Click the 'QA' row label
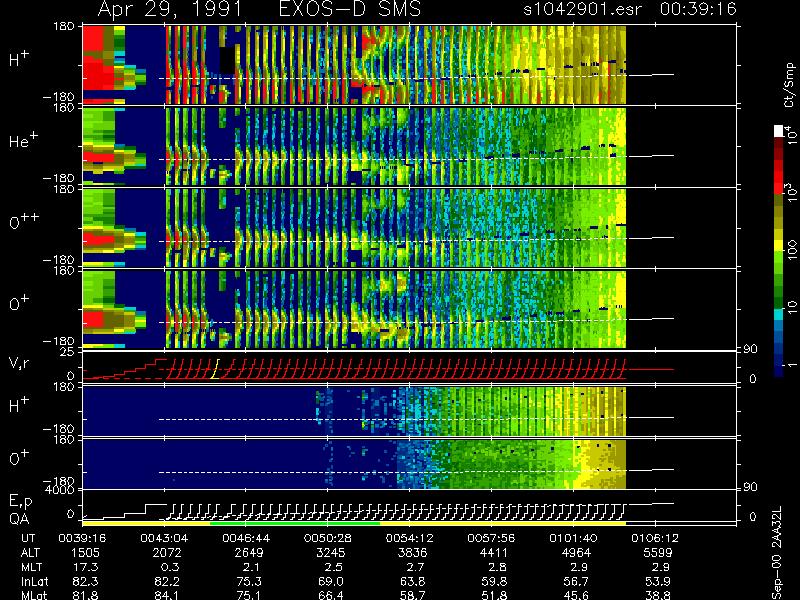The image size is (800, 600). [x=19, y=519]
